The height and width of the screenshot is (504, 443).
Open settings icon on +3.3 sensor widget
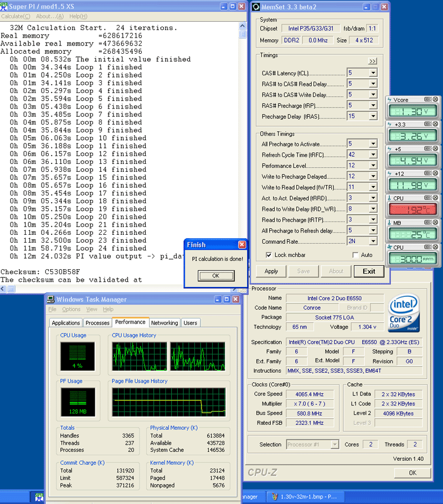point(427,125)
